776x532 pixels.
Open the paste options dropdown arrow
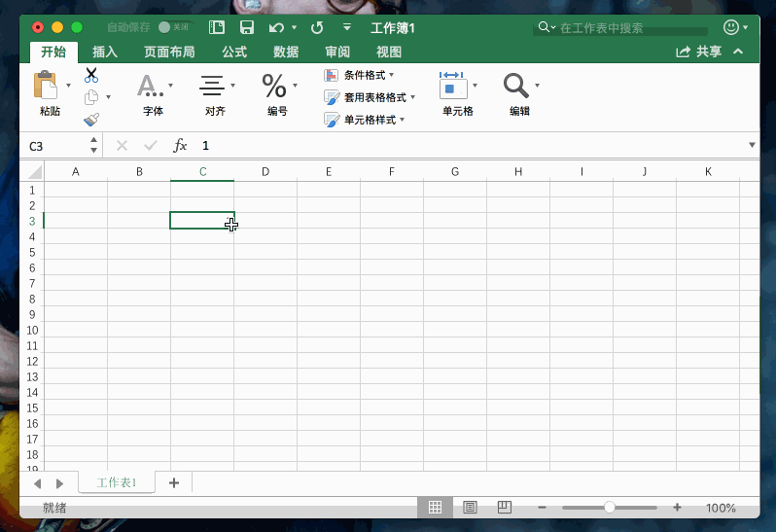[x=69, y=86]
